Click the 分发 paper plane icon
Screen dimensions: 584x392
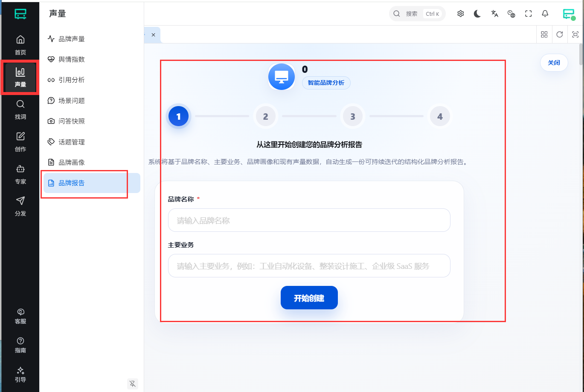20,206
